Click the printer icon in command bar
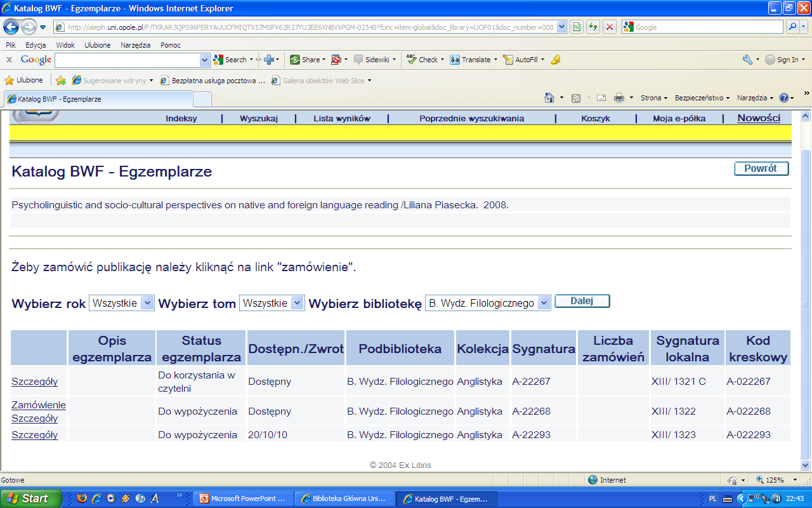The width and height of the screenshot is (812, 508). 619,98
